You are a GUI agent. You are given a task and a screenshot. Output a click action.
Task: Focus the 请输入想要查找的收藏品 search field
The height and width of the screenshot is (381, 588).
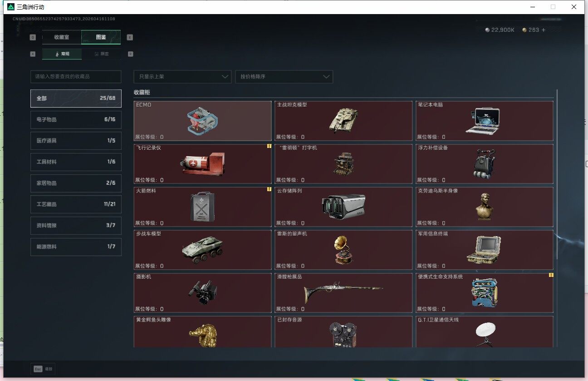(76, 77)
